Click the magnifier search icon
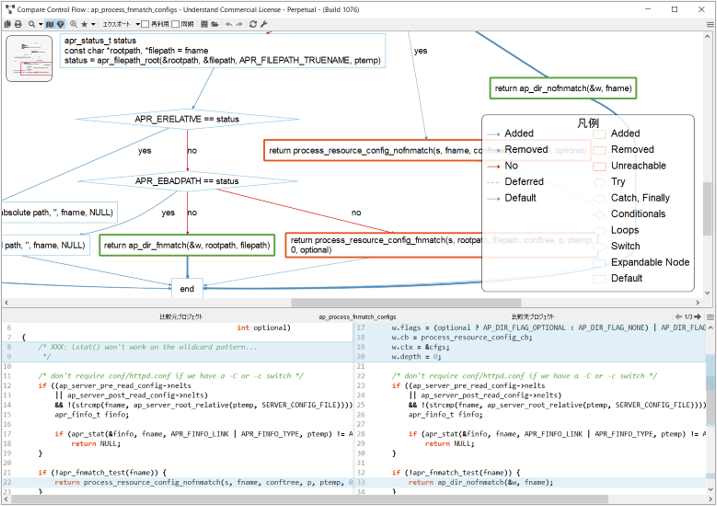The image size is (717, 506). click(32, 24)
